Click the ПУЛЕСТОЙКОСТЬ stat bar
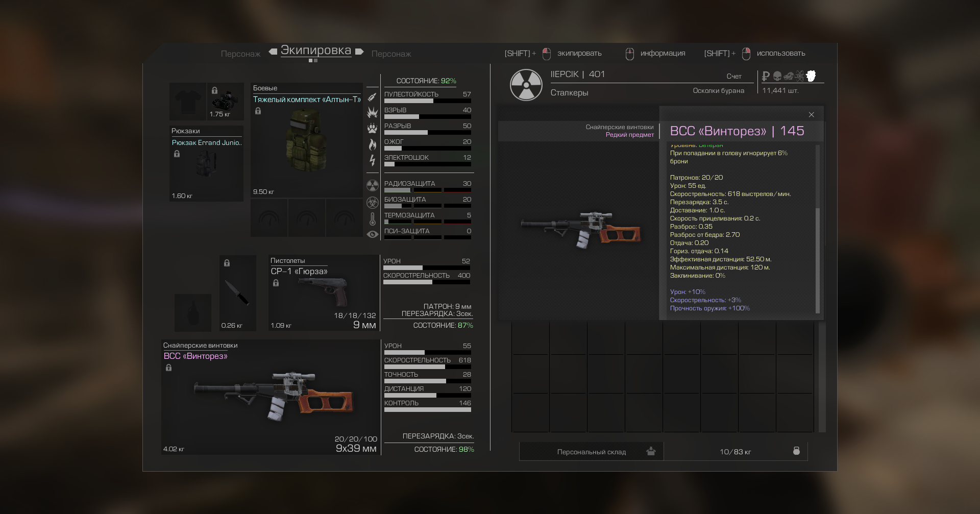 click(x=428, y=101)
